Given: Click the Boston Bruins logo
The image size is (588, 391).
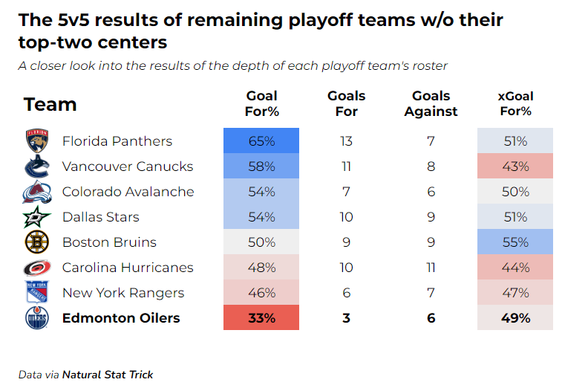Looking at the screenshot, I should coord(36,242).
